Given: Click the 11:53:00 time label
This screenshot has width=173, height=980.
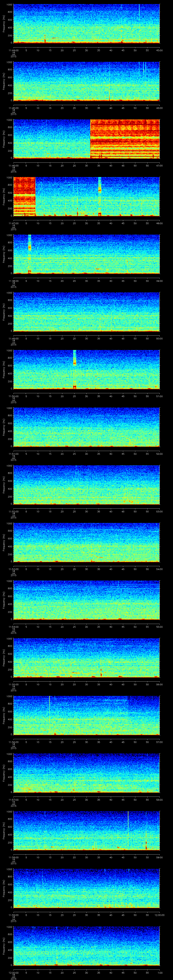Looking at the screenshot, I should (13, 569).
